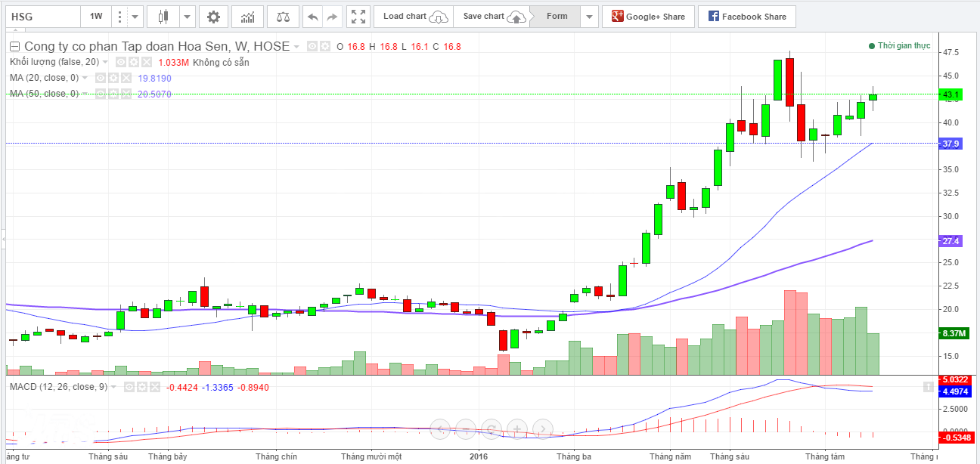
Task: Undo the last chart action
Action: (x=312, y=17)
